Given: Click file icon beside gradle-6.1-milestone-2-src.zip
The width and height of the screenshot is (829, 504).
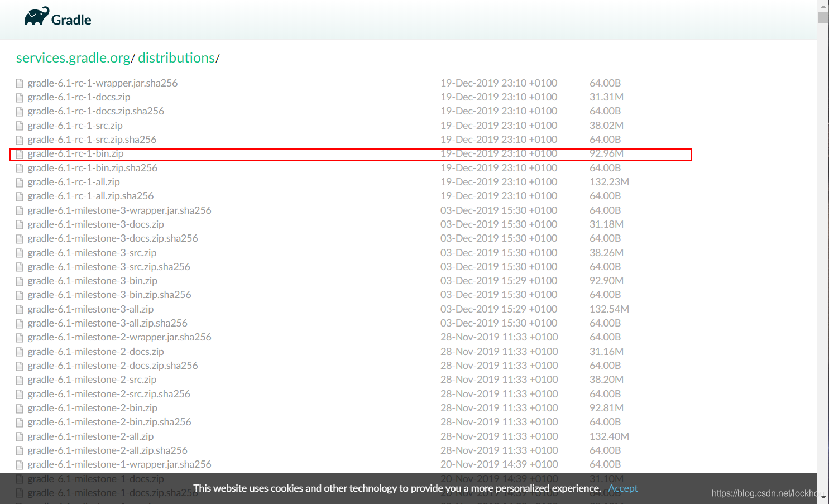Looking at the screenshot, I should 20,380.
